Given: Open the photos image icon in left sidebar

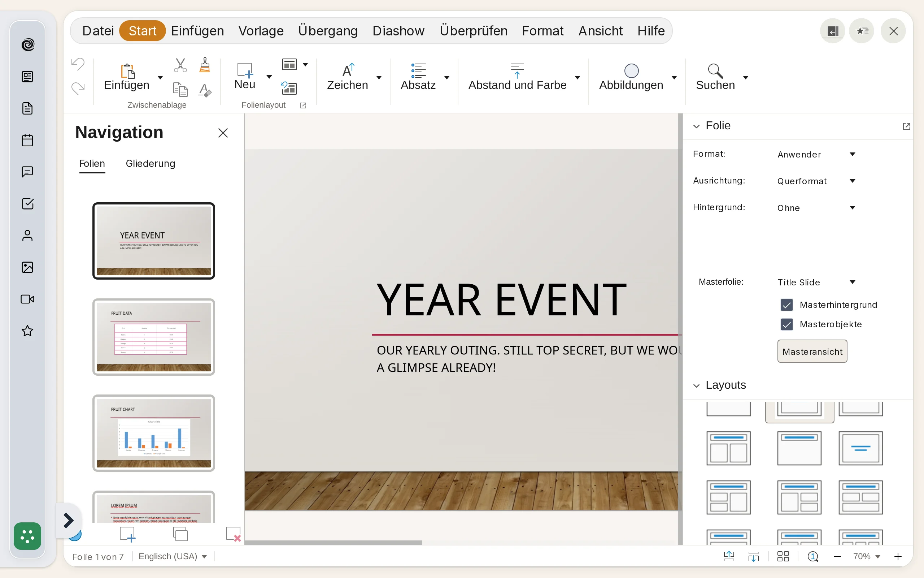Looking at the screenshot, I should tap(27, 267).
